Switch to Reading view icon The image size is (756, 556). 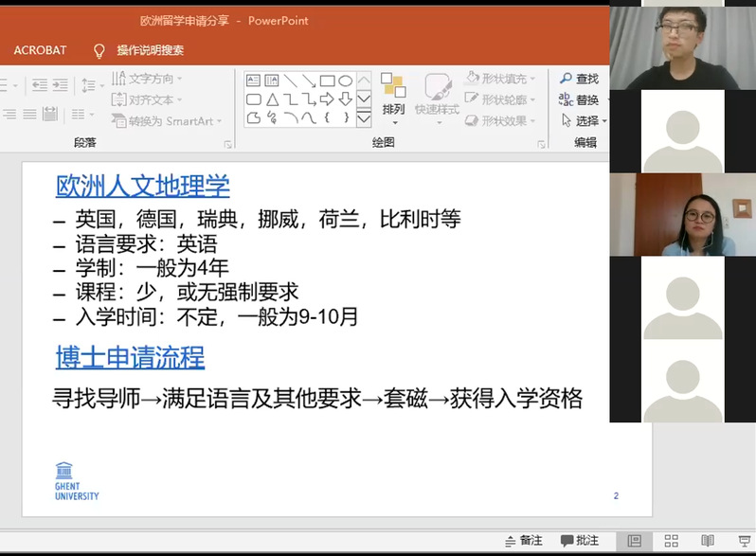pyautogui.click(x=705, y=541)
